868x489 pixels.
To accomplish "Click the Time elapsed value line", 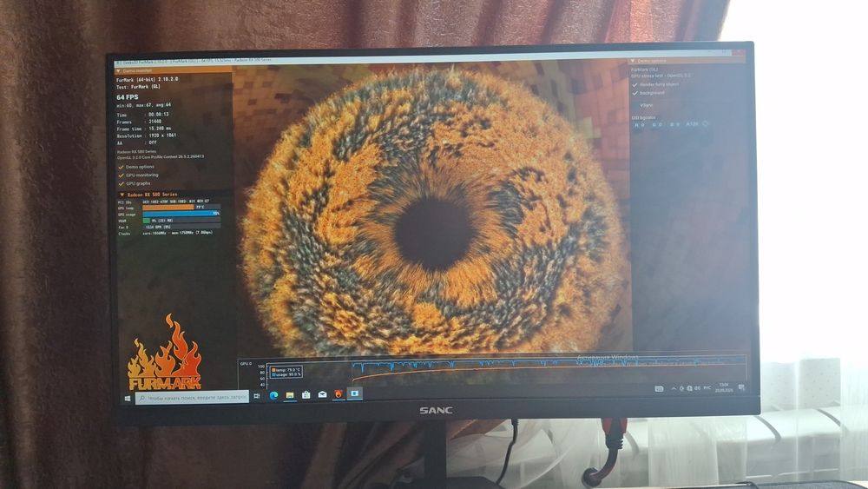I will (143, 115).
